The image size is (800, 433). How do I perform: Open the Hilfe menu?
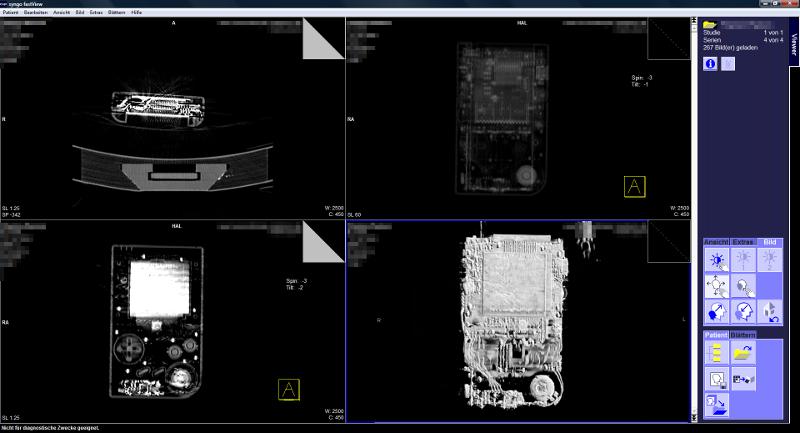136,12
